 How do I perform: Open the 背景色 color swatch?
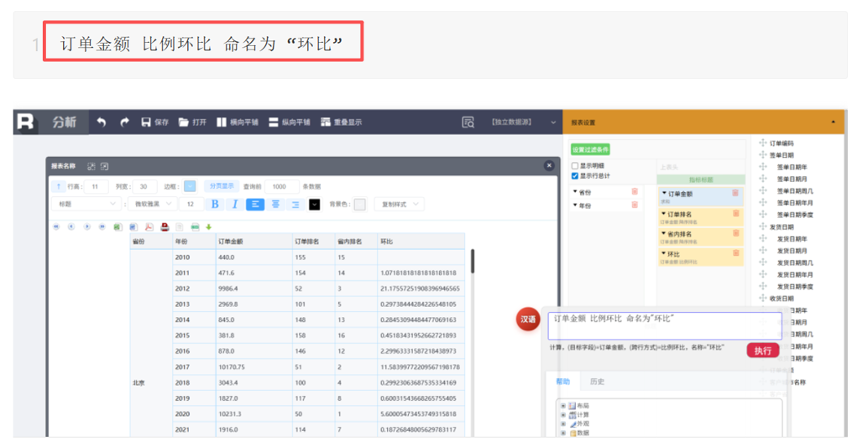pyautogui.click(x=359, y=204)
